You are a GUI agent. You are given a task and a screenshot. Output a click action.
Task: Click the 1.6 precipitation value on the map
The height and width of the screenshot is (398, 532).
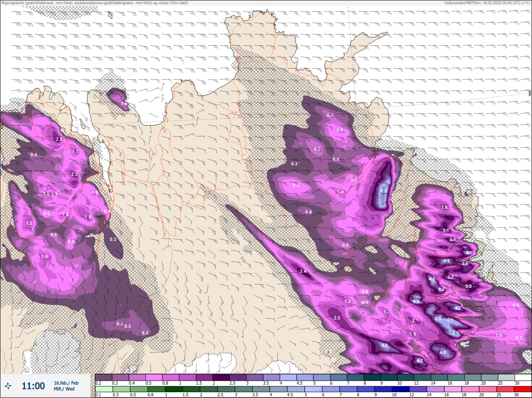pyautogui.click(x=88, y=217)
